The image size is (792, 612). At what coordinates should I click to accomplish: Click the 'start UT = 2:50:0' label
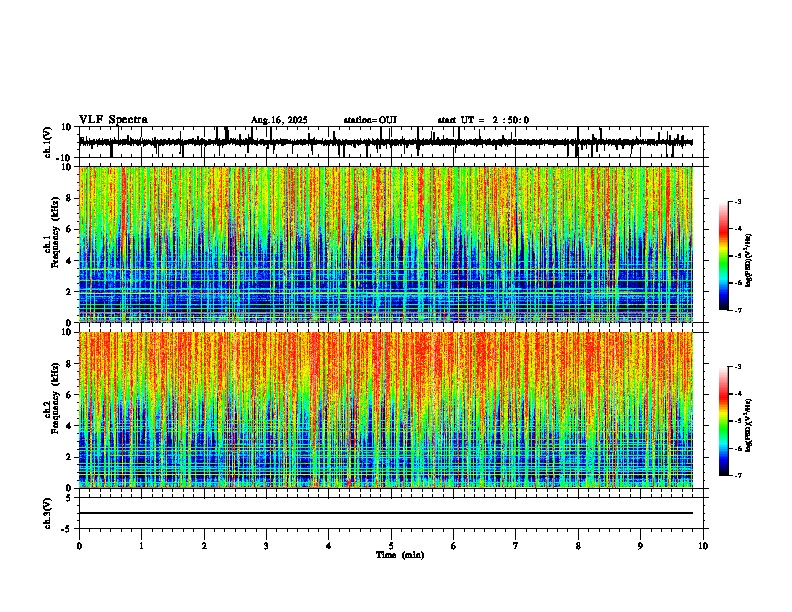pyautogui.click(x=483, y=120)
